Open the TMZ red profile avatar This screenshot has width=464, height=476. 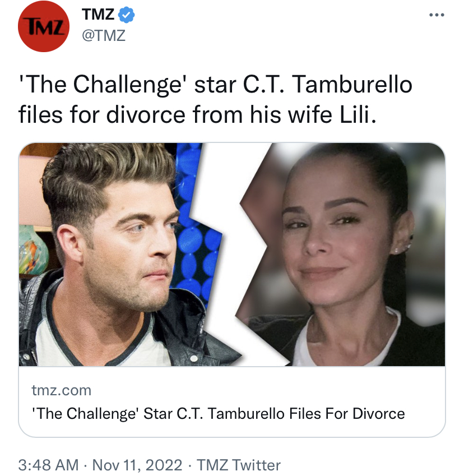click(44, 26)
